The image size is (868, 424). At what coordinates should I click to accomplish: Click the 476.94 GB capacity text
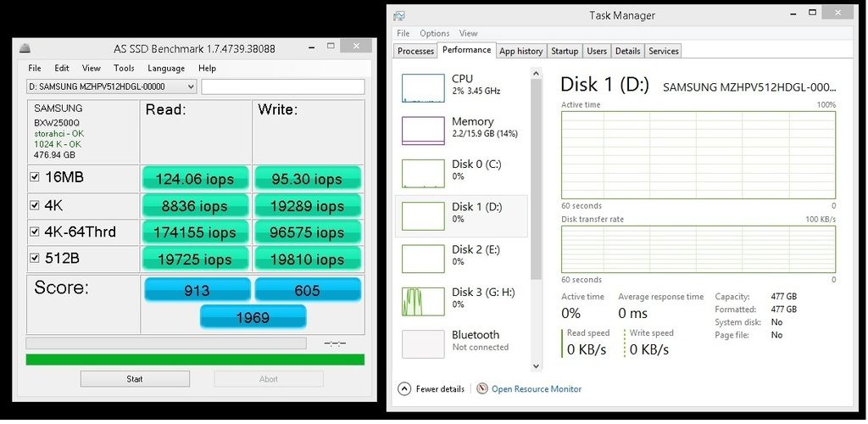coord(55,155)
